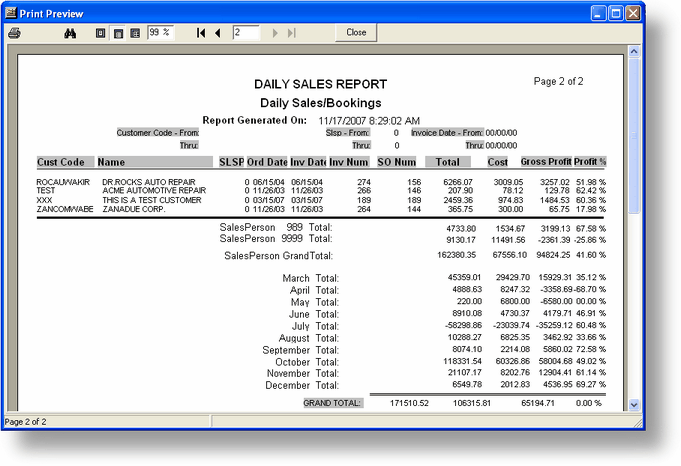Viewport: 681px width, 466px height.
Task: Click the Daily Sales/Bookings subtitle
Action: click(321, 103)
